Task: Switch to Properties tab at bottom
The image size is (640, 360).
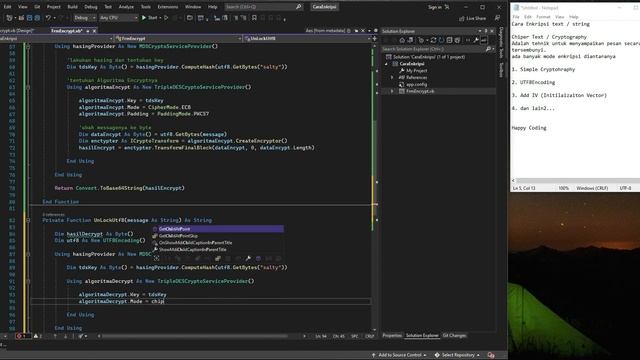Action: pos(392,336)
